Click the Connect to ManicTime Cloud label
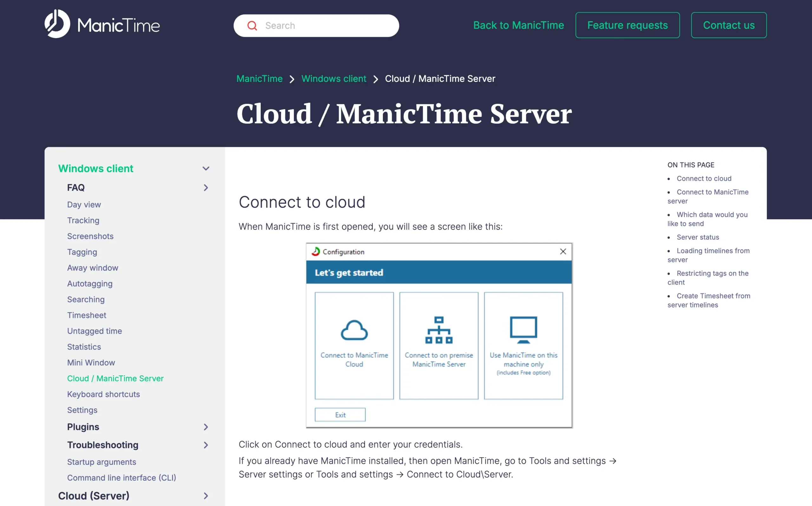The image size is (812, 506). click(354, 360)
